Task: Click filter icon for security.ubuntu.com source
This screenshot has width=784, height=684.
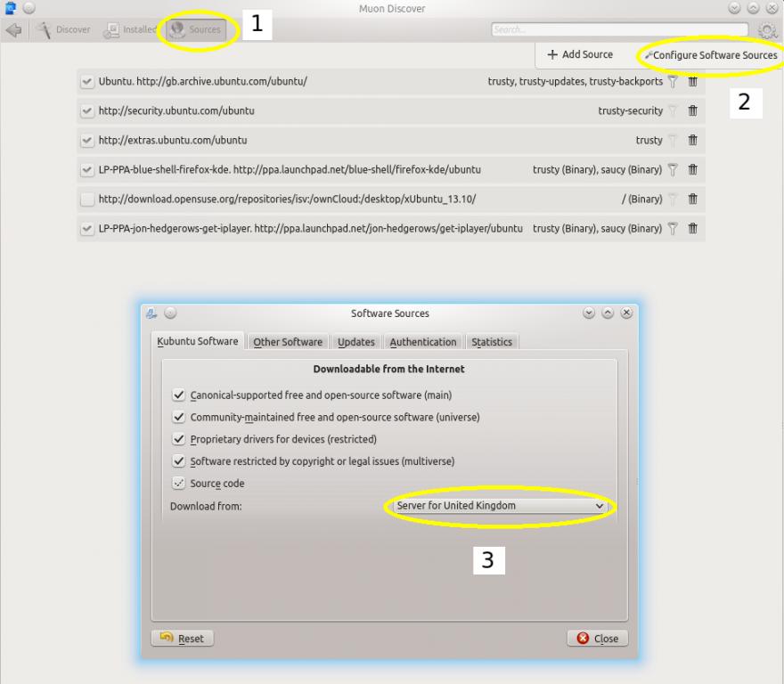Action: (x=673, y=111)
